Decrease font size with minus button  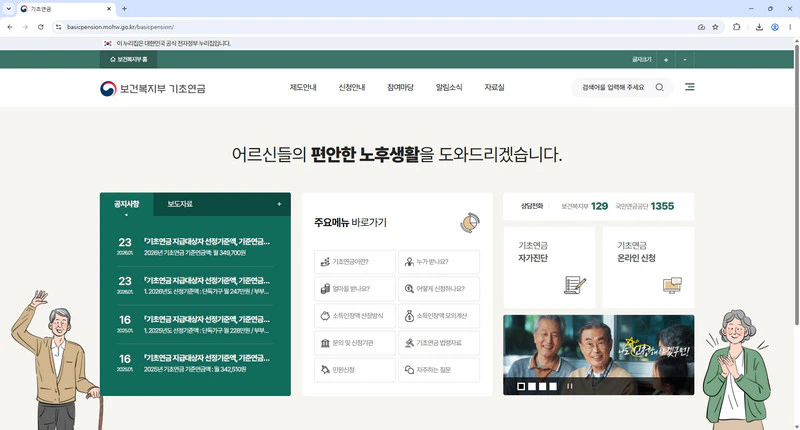click(685, 60)
